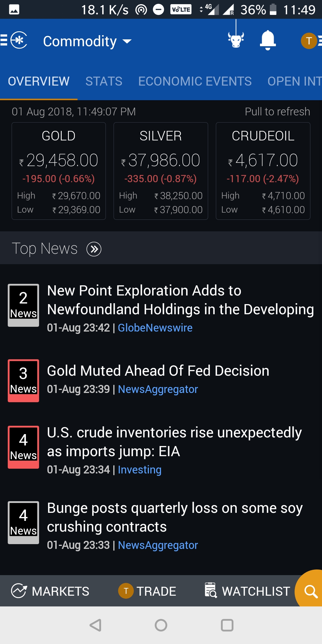Switch to the Stats tab
This screenshot has height=644, width=322.
pos(104,81)
